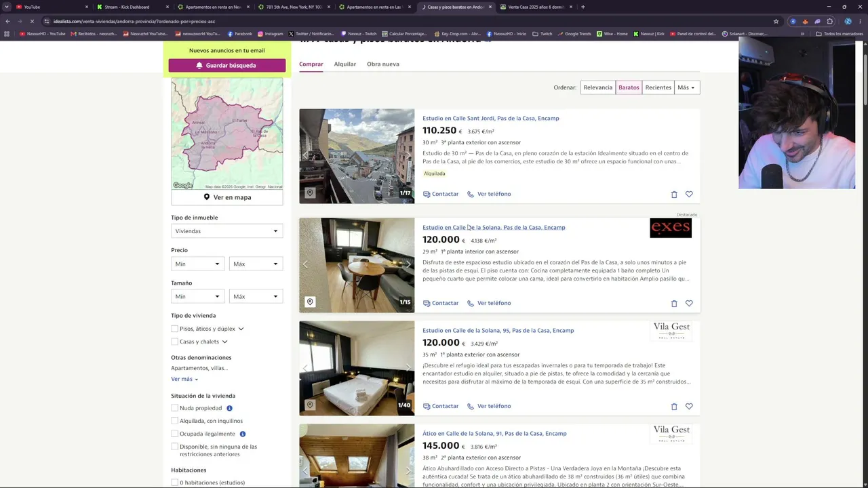Viewport: 868px width, 488px height.
Task: Click the Ver en mapa button
Action: [x=227, y=197]
